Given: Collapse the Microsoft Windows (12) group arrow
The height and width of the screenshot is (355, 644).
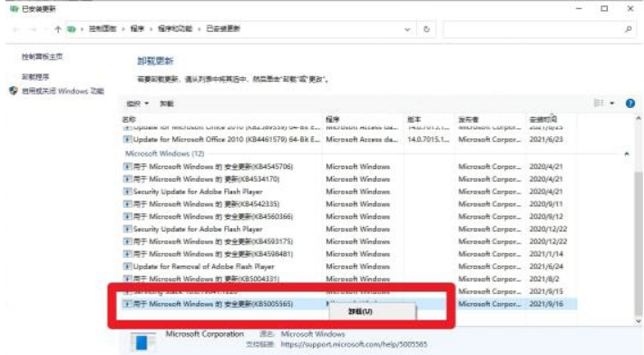Looking at the screenshot, I should pyautogui.click(x=627, y=153).
